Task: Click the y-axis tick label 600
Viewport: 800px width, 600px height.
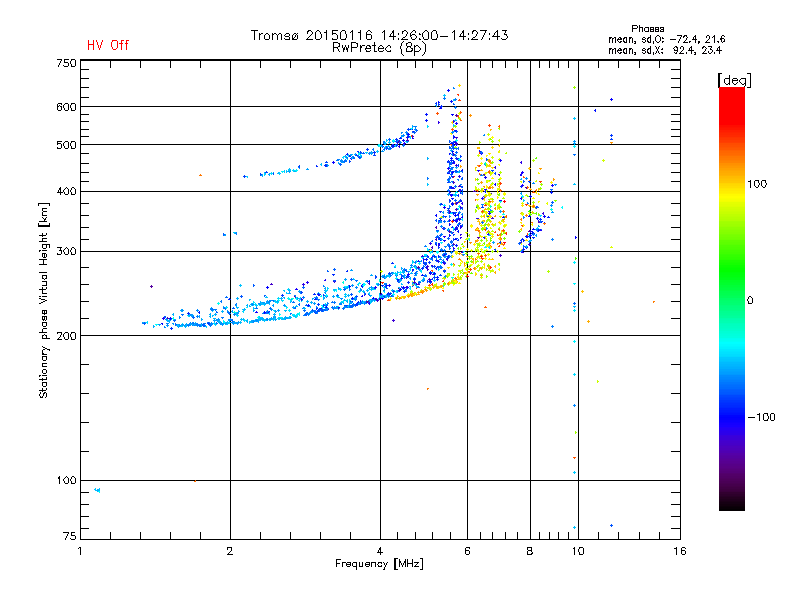Action: (x=67, y=107)
